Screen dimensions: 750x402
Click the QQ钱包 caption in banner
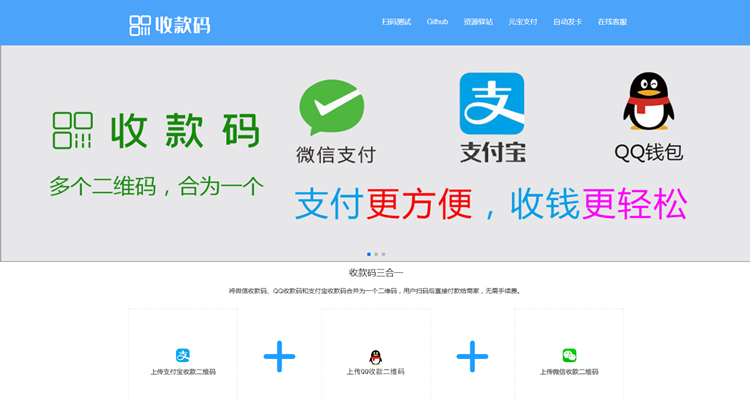point(649,153)
